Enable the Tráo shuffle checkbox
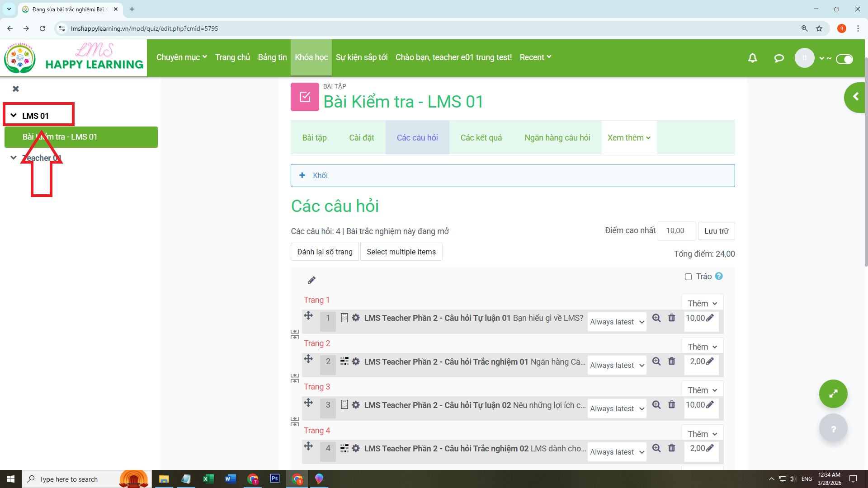Viewport: 868px width, 488px height. [x=688, y=277]
